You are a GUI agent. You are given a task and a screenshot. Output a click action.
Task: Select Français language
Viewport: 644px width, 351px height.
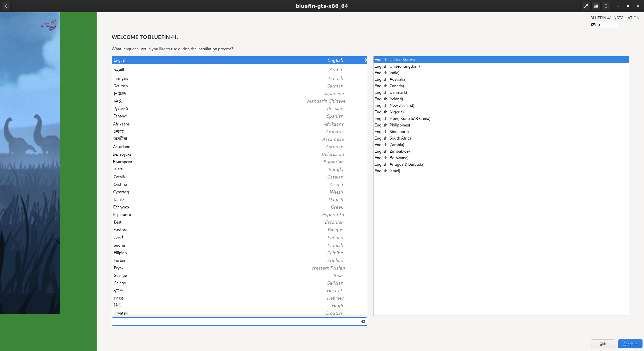[x=121, y=78]
